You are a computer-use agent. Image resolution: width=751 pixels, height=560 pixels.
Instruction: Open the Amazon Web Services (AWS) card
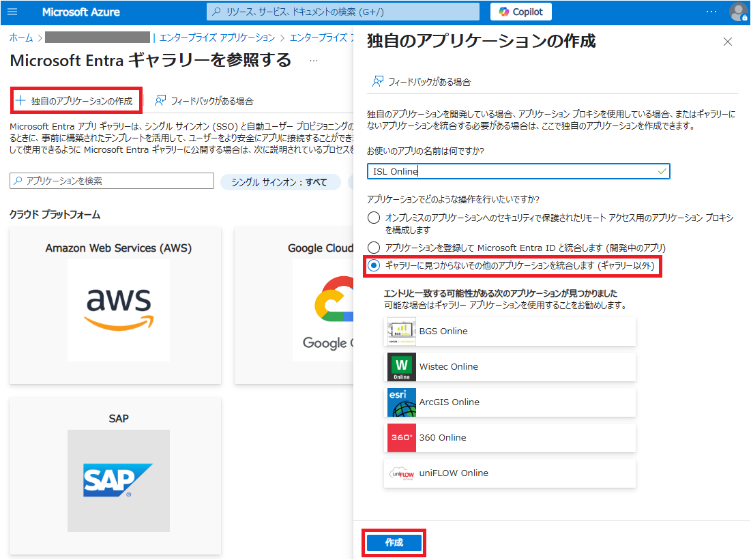115,305
